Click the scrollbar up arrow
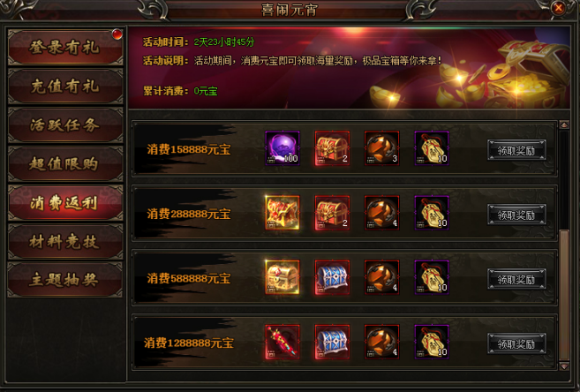Image resolution: width=580 pixels, height=392 pixels. [564, 125]
